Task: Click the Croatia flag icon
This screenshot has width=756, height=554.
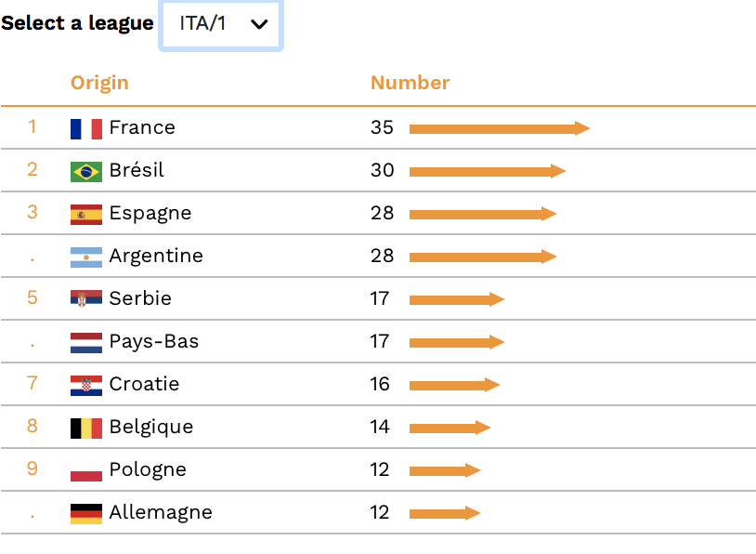Action: (86, 386)
